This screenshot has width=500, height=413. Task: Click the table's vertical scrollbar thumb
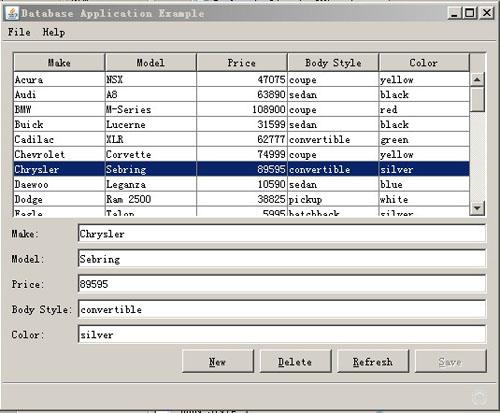477,99
